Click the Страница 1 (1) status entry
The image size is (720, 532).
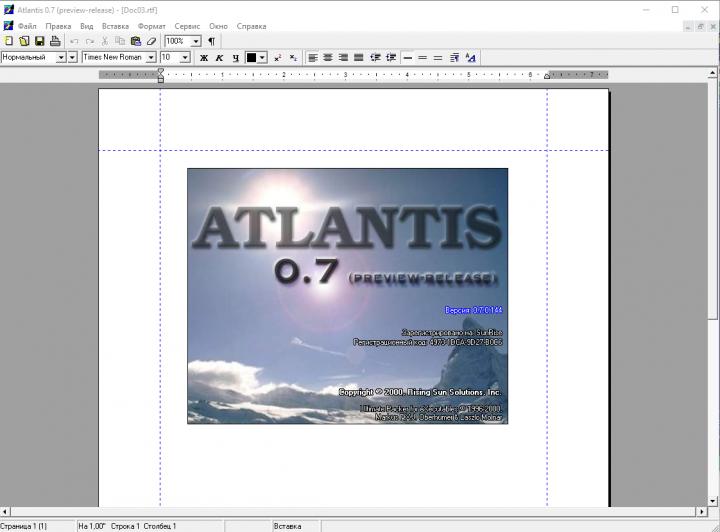click(x=23, y=526)
